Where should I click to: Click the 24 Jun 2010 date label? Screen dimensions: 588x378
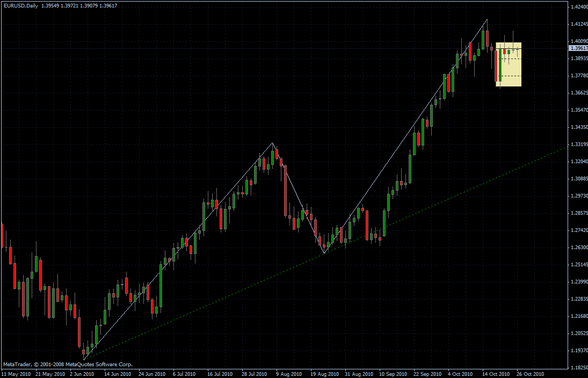point(152,374)
